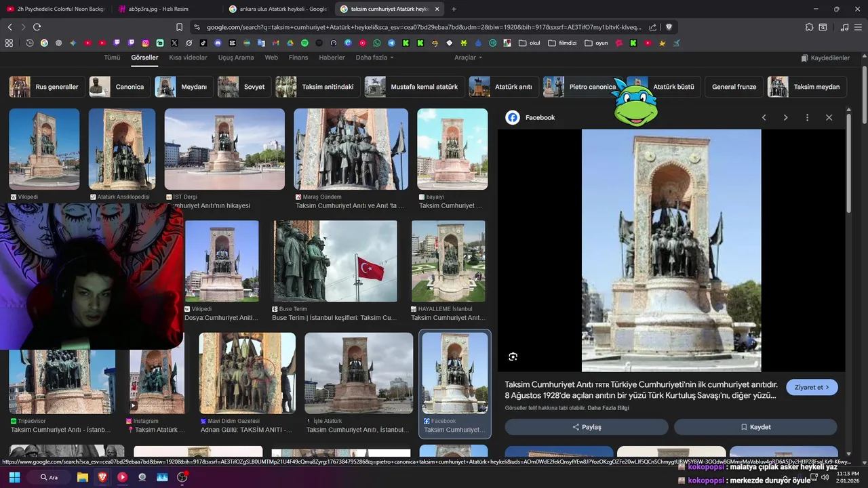Open the Instagram bookmark in bookmarks bar

pos(145,43)
